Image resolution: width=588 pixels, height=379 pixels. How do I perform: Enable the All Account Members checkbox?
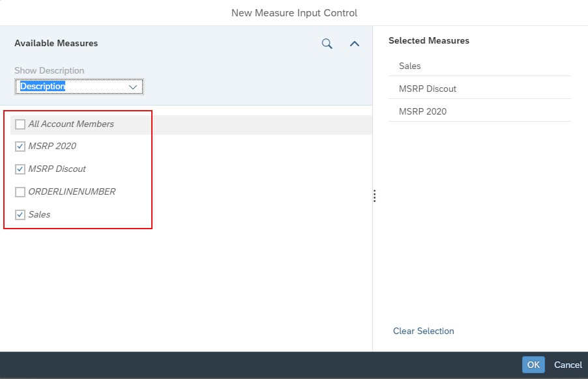pyautogui.click(x=20, y=123)
